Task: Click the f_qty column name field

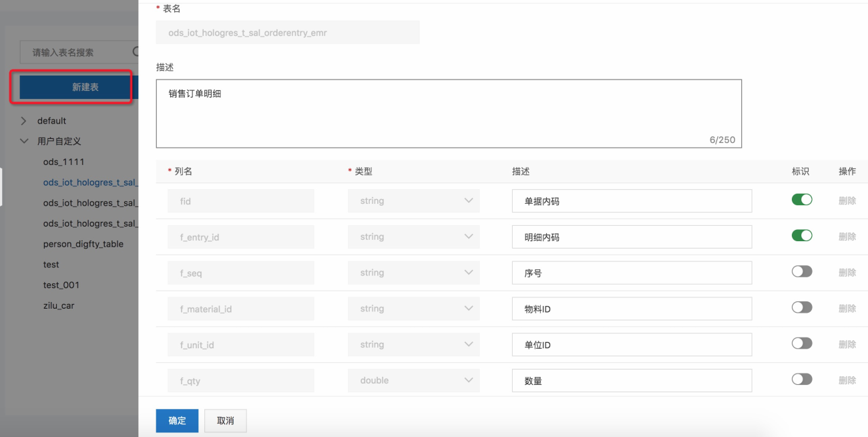Action: (x=240, y=381)
